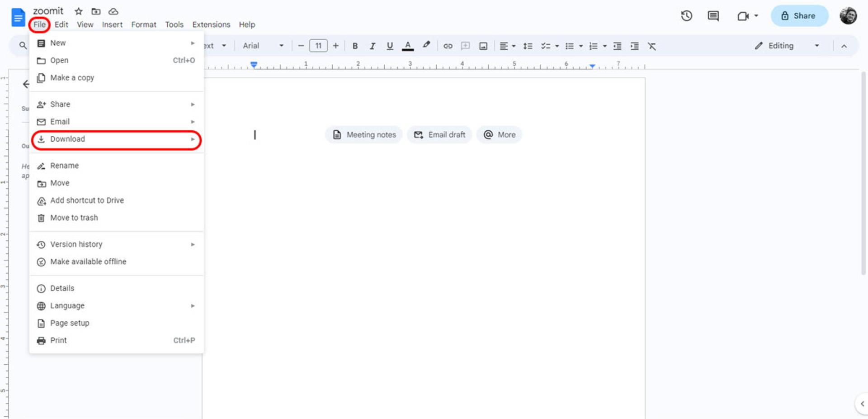Toggle bold formatting
The height and width of the screenshot is (419, 868).
tap(355, 46)
